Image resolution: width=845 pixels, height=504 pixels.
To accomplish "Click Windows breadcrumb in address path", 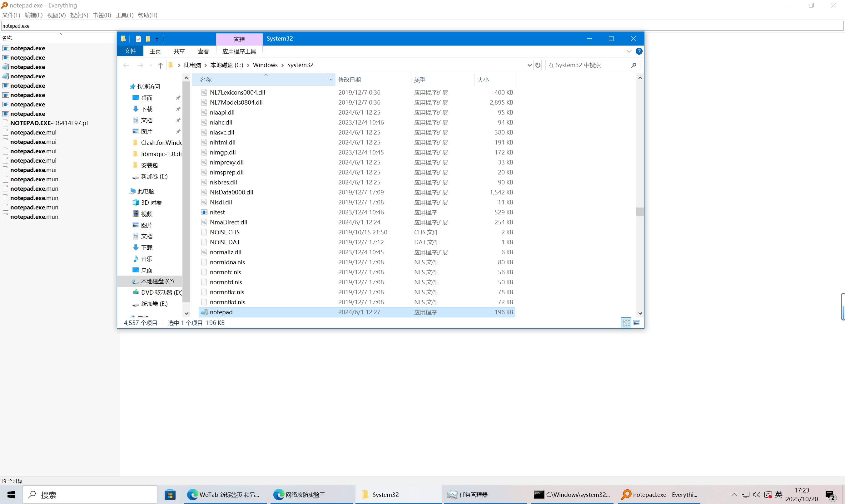I will coord(265,65).
